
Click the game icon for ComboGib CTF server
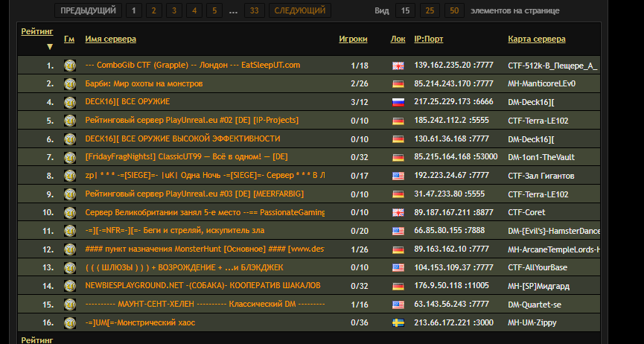(x=70, y=66)
